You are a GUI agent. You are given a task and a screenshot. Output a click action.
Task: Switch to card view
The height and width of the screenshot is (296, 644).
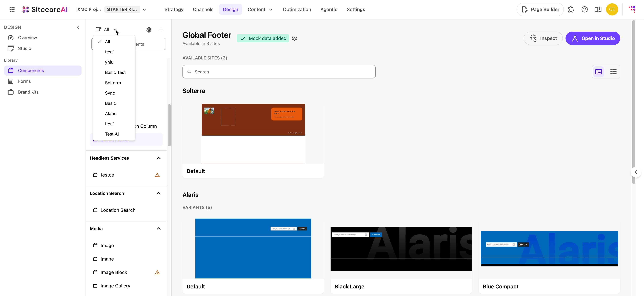pyautogui.click(x=599, y=72)
